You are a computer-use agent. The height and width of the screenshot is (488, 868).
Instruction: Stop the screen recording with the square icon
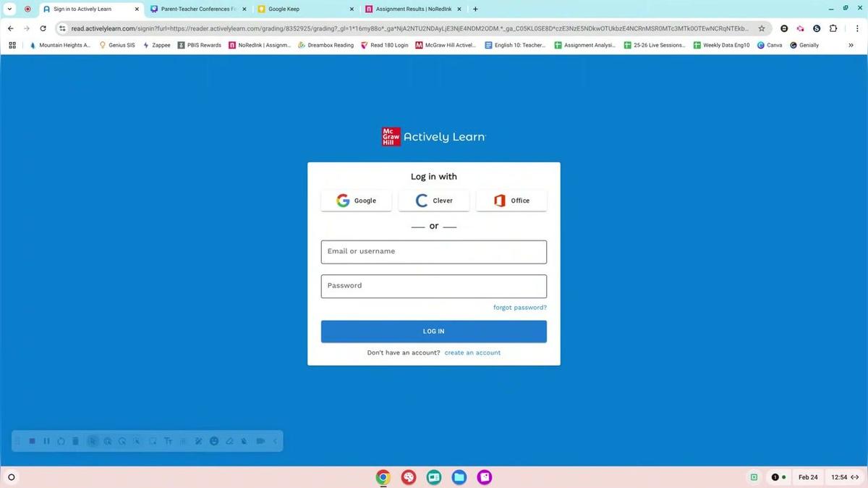[x=32, y=441]
